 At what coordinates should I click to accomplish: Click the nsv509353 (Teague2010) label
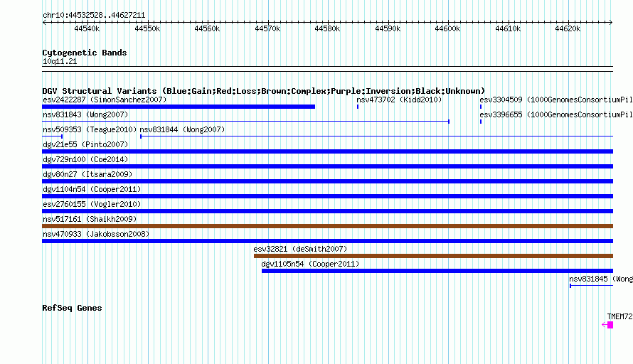90,129
